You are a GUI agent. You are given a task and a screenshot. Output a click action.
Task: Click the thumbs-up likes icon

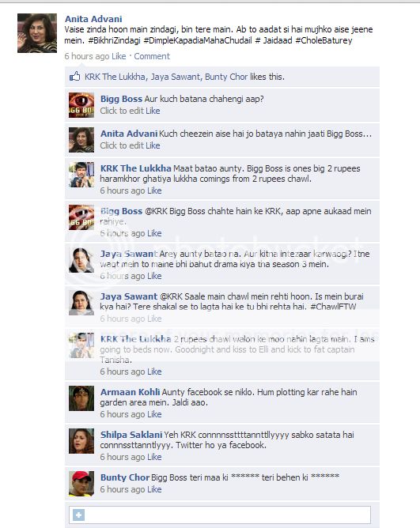[x=74, y=77]
